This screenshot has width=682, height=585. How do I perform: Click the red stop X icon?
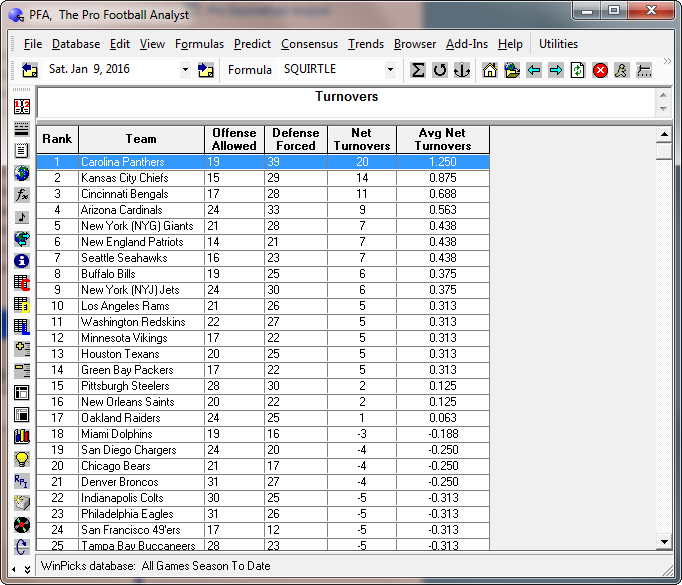pos(600,70)
